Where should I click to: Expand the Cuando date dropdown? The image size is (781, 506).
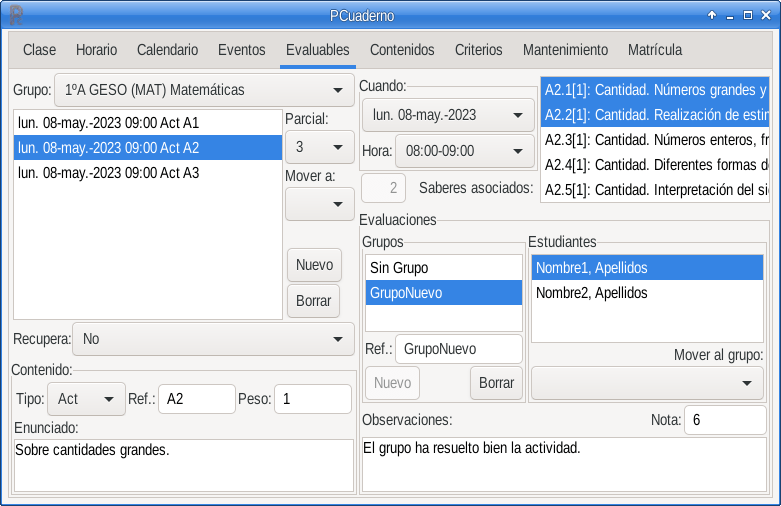pyautogui.click(x=448, y=115)
